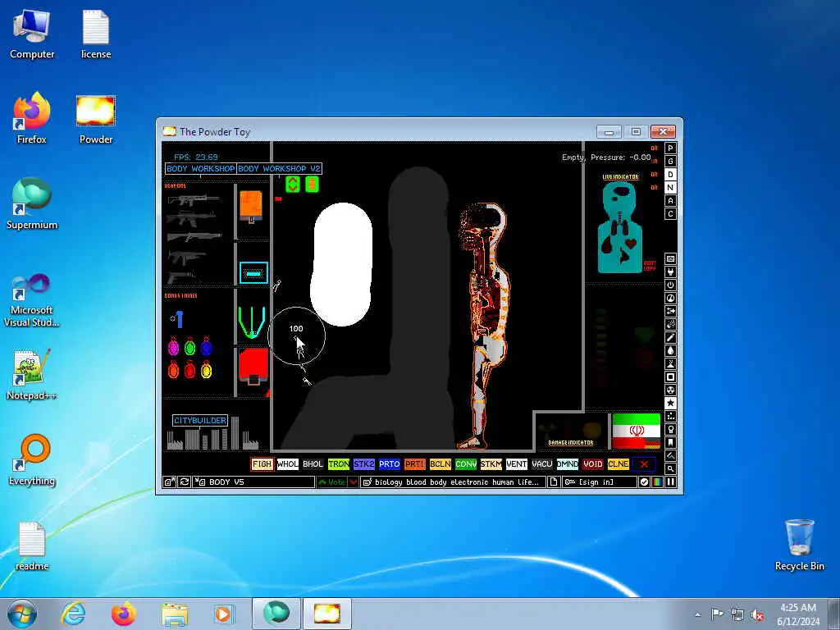
Task: Select the BCLN element
Action: pos(441,464)
